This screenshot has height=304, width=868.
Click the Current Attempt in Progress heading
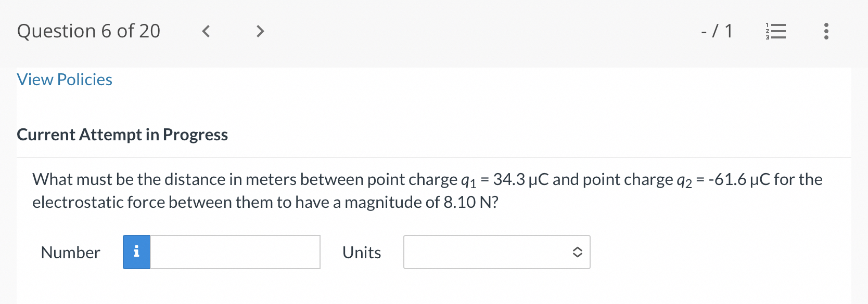coord(122,134)
